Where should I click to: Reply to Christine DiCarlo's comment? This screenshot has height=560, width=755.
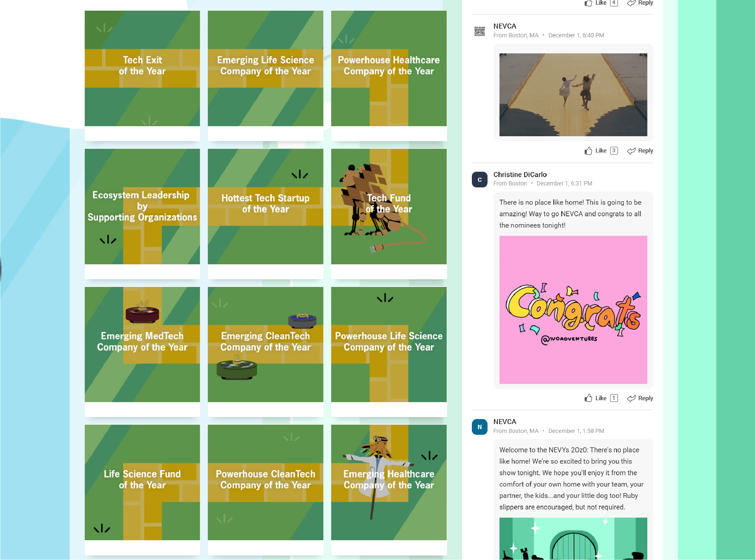click(640, 398)
